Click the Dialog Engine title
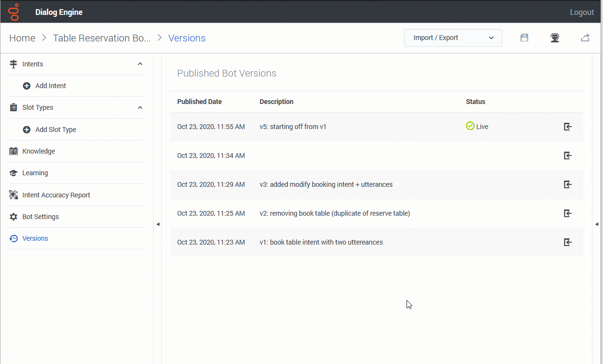This screenshot has width=603, height=364. click(59, 12)
